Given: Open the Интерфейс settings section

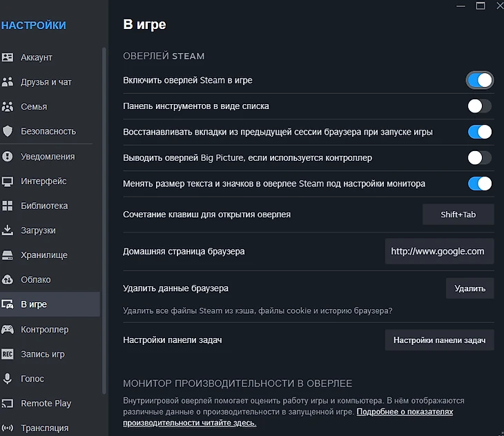Looking at the screenshot, I should tap(43, 181).
